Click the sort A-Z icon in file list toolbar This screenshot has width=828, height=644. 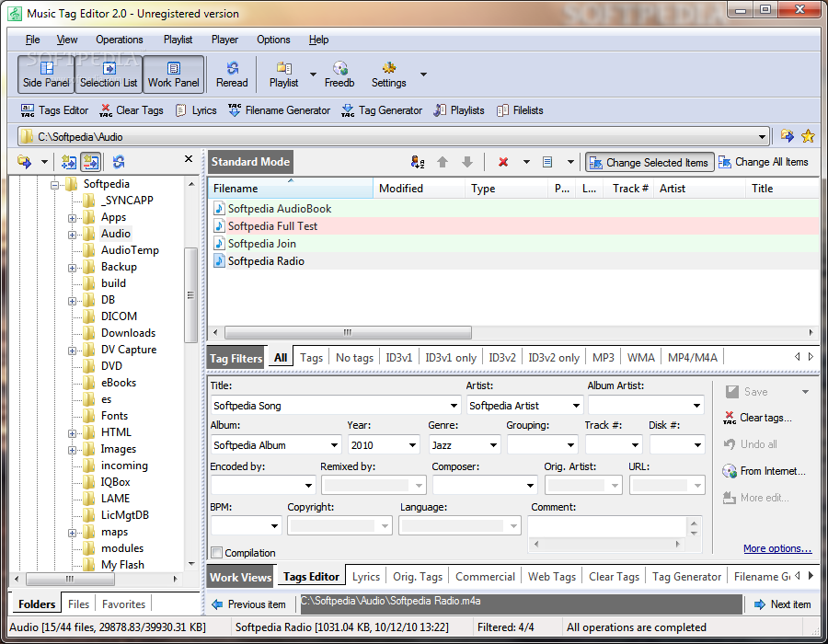418,162
